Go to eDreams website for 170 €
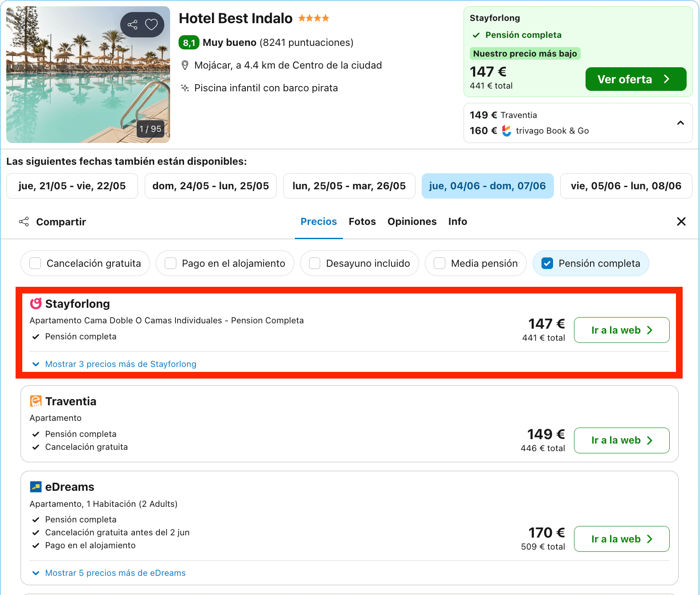Image resolution: width=700 pixels, height=595 pixels. click(x=622, y=539)
